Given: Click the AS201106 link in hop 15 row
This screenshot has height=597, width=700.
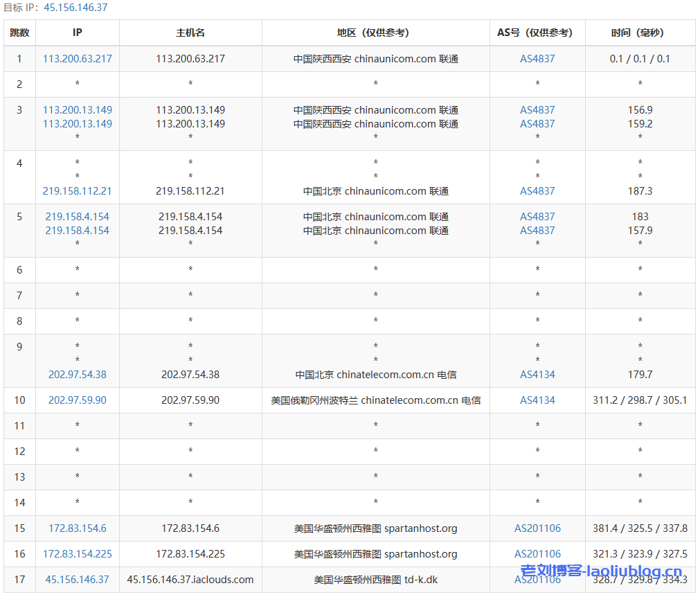Looking at the screenshot, I should click(x=537, y=528).
